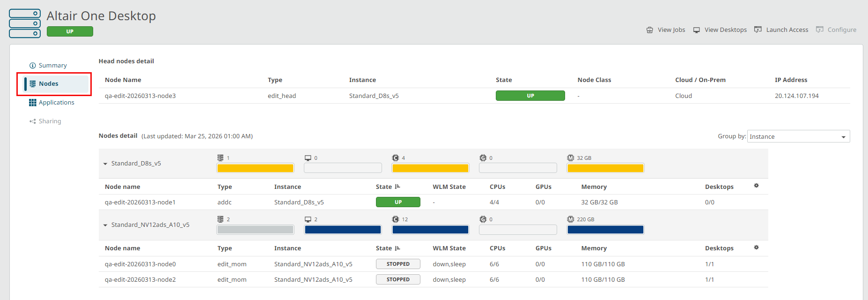Image resolution: width=868 pixels, height=300 pixels.
Task: Click STOPPED state button for node0
Action: [x=398, y=264]
